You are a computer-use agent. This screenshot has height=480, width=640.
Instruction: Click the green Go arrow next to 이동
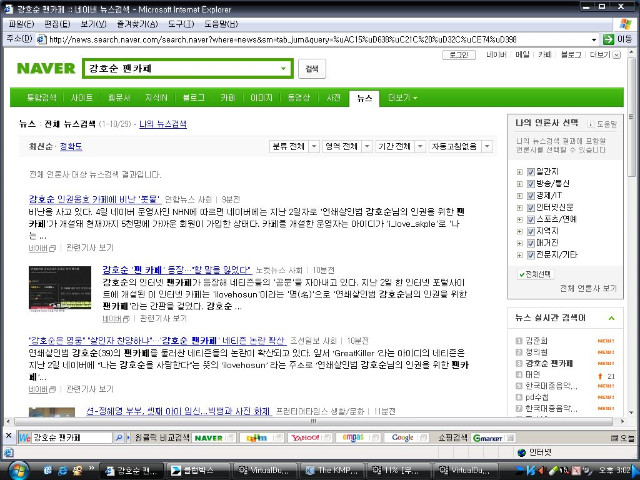(x=608, y=40)
